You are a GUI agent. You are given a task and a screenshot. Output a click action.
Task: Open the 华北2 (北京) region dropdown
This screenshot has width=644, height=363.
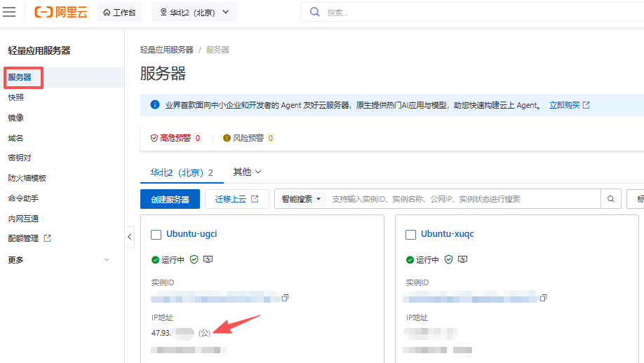(194, 13)
